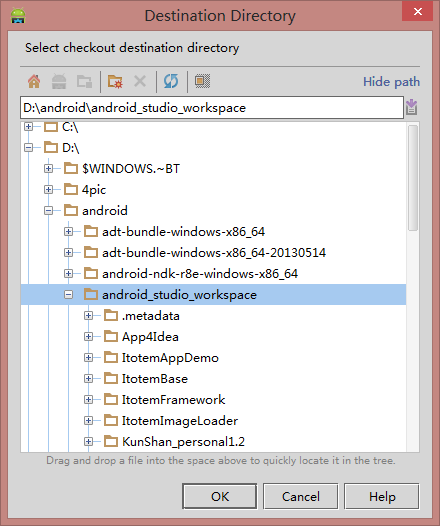This screenshot has width=440, height=526.
Task: Select the android_studio_workspace row
Action: 213,295
